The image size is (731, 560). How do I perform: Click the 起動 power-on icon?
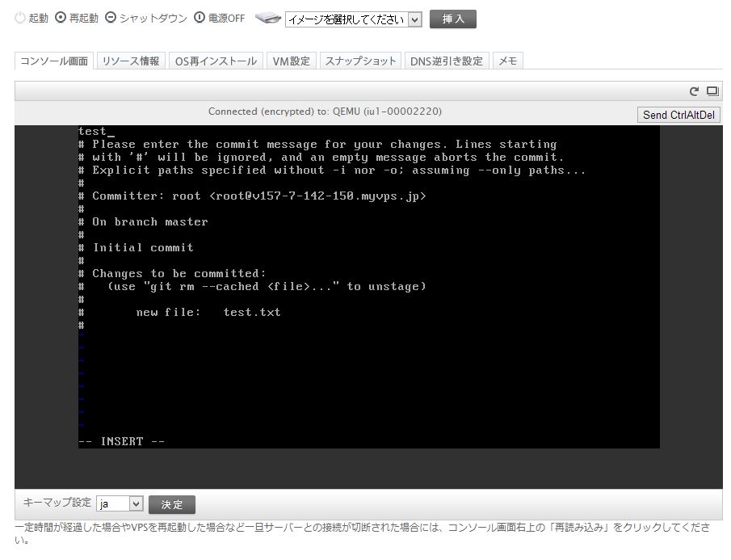(x=19, y=19)
